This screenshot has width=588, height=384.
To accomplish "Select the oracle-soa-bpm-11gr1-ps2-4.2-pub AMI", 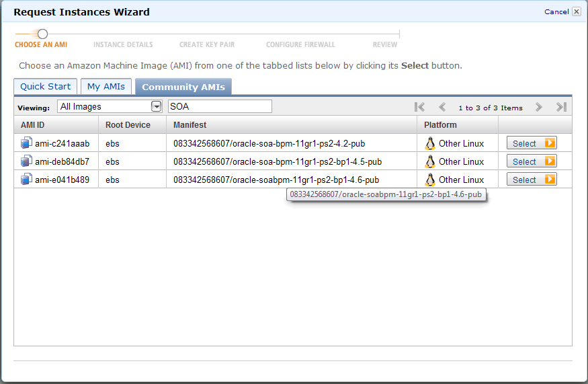I will [531, 143].
